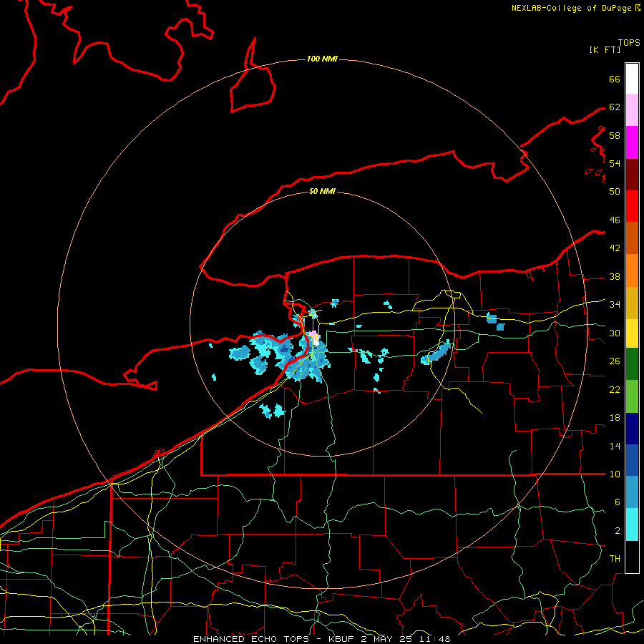Click the "TH" threshold legend label
The width and height of the screenshot is (644, 644).
(x=615, y=559)
